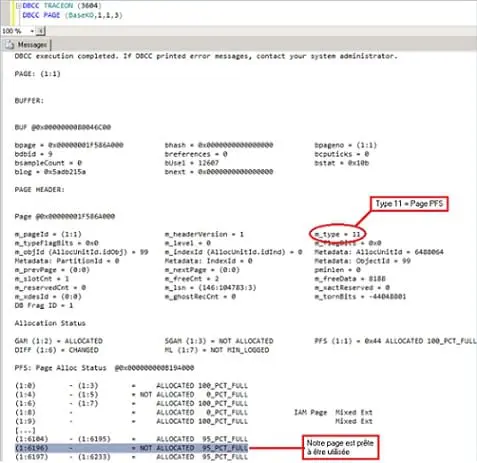The height and width of the screenshot is (463, 477).
Task: Click the 'Metadata: IndexId = 0' entry
Action: (208, 261)
